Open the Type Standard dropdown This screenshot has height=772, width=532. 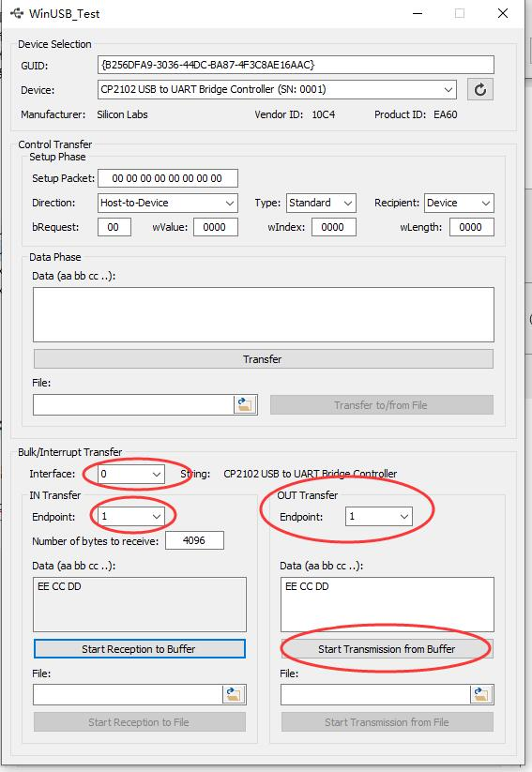pos(321,203)
